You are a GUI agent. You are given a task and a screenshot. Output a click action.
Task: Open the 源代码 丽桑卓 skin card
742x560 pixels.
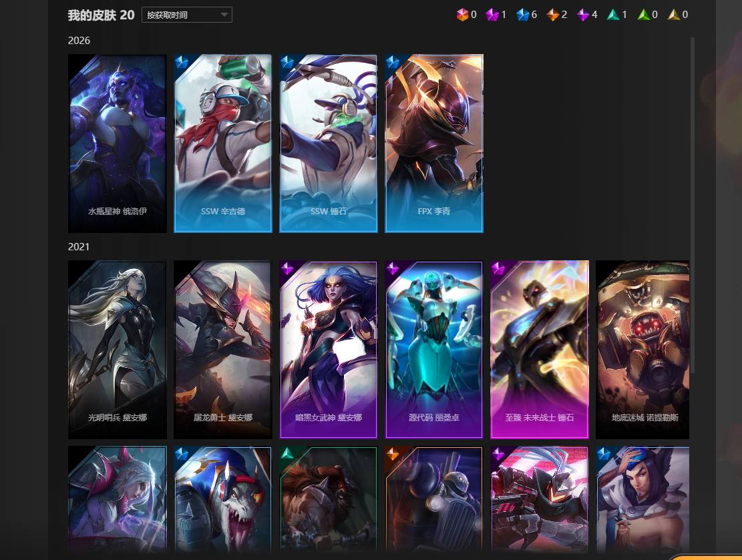point(434,350)
